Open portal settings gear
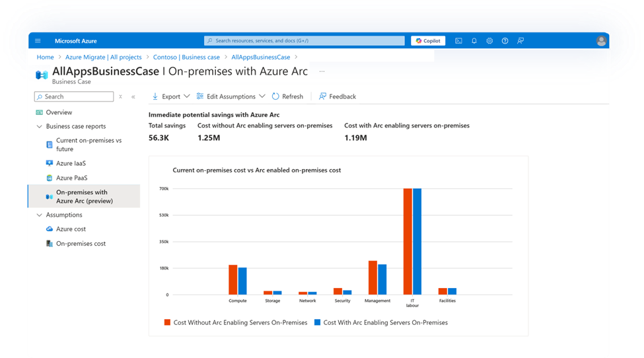The height and width of the screenshot is (358, 644). click(489, 41)
